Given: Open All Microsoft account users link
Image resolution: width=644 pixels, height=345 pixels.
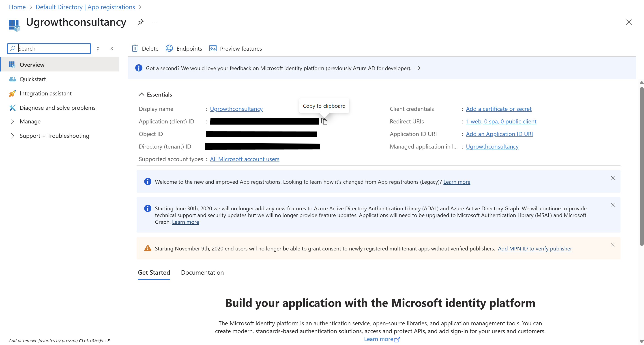Looking at the screenshot, I should (245, 159).
